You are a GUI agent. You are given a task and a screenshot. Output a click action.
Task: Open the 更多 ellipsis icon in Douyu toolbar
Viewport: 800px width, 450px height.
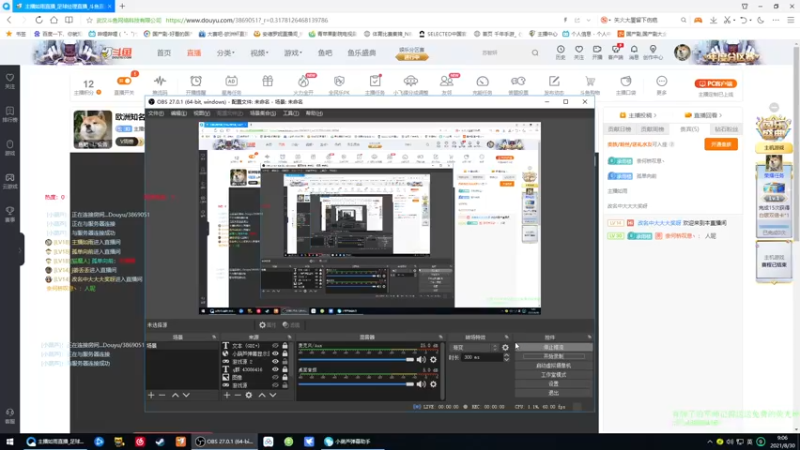pyautogui.click(x=661, y=81)
